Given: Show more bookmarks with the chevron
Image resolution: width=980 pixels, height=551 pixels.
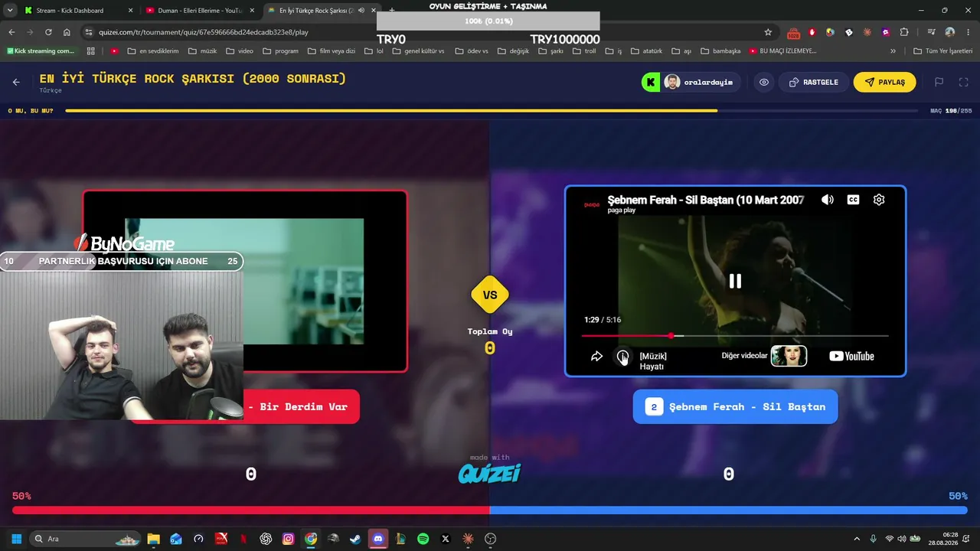Looking at the screenshot, I should (893, 51).
